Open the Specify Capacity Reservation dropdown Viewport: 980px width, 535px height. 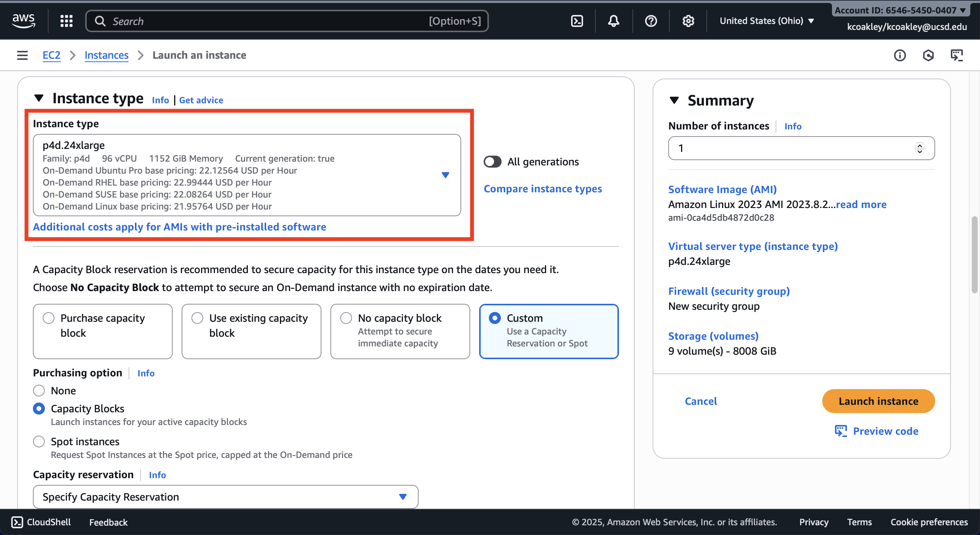tap(403, 496)
